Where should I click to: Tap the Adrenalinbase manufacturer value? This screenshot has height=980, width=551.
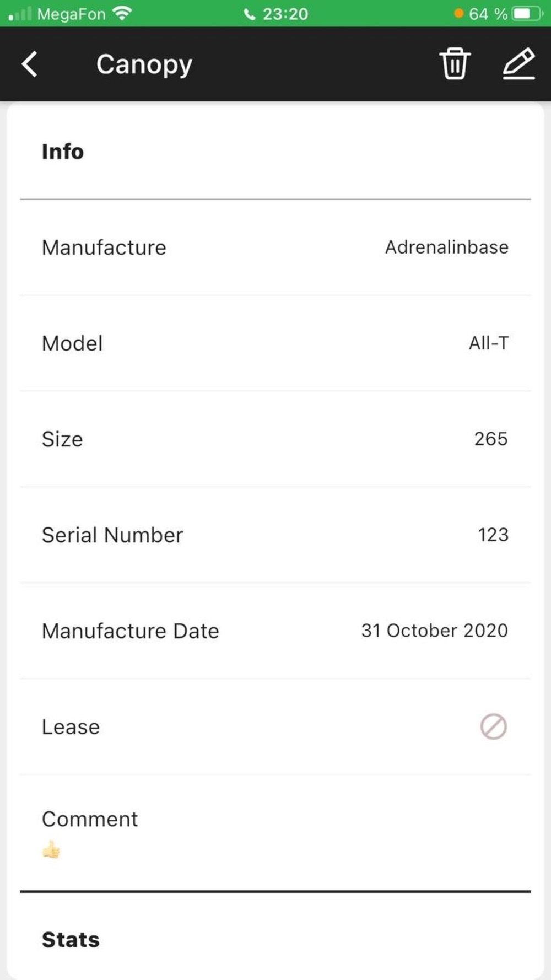pos(447,247)
